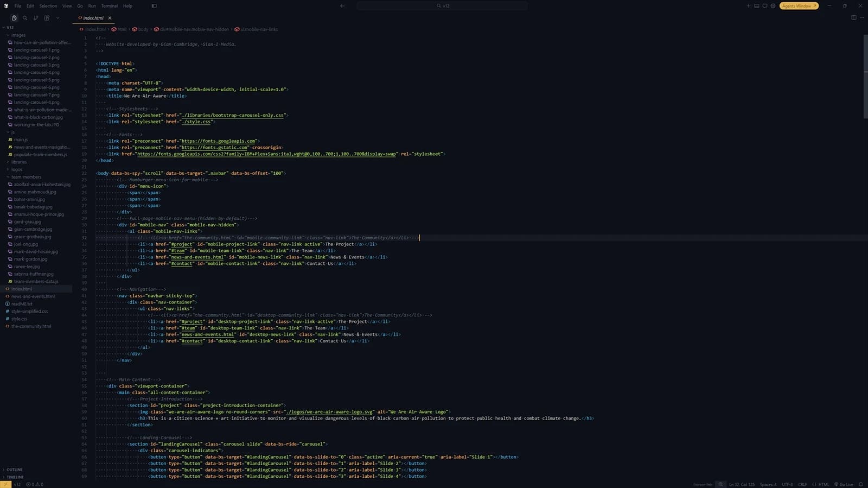Close the index.html tab
This screenshot has width=868, height=488.
(110, 18)
